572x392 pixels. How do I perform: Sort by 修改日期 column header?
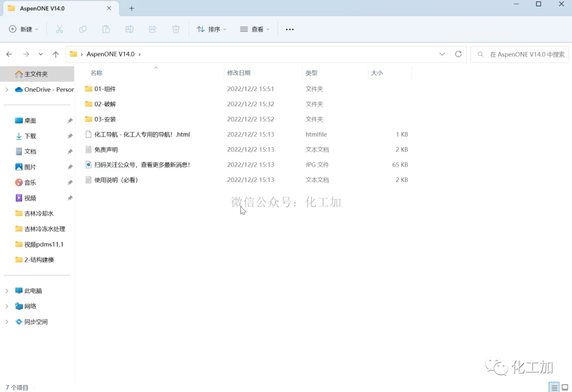pyautogui.click(x=238, y=73)
